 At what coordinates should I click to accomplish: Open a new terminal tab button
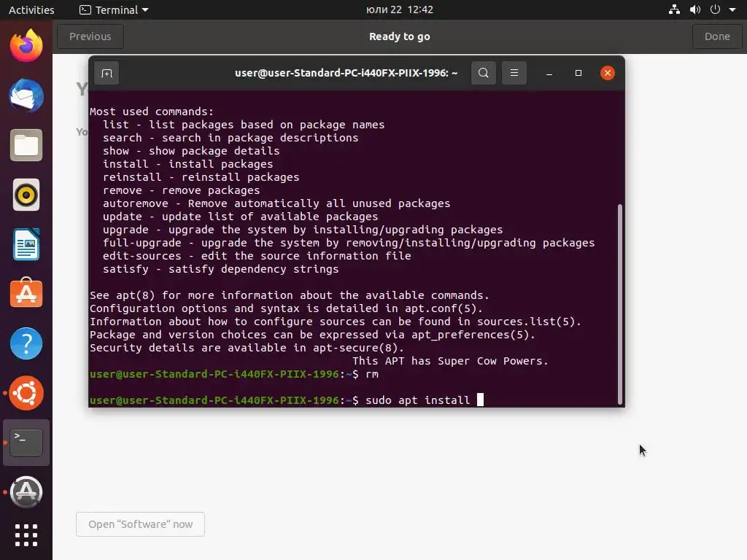(107, 74)
